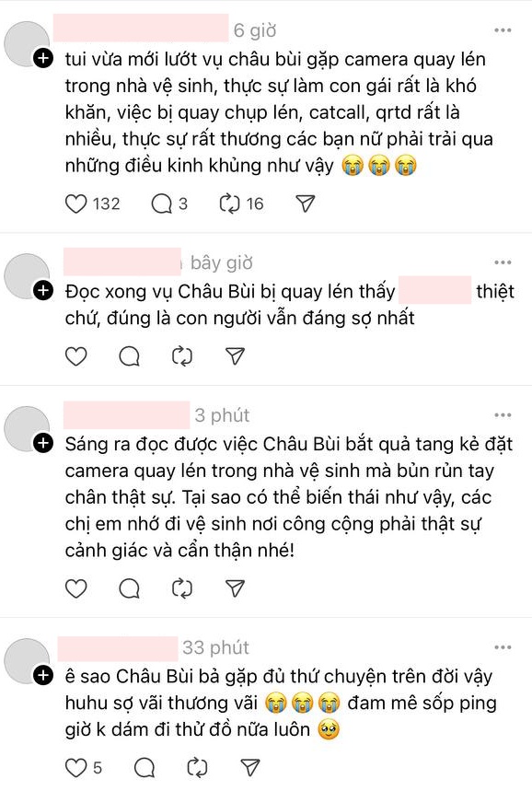Share the 3 phút post via send icon

(x=235, y=588)
